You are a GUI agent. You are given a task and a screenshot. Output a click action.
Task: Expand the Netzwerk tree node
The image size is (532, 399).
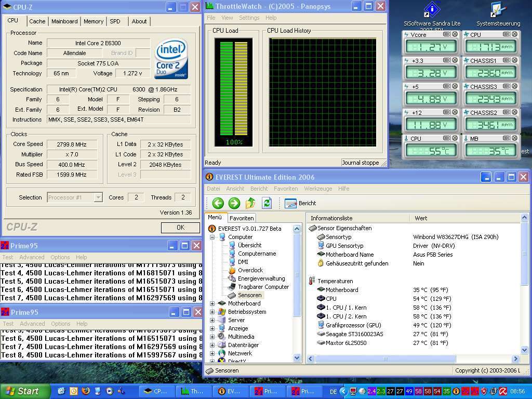coord(212,353)
